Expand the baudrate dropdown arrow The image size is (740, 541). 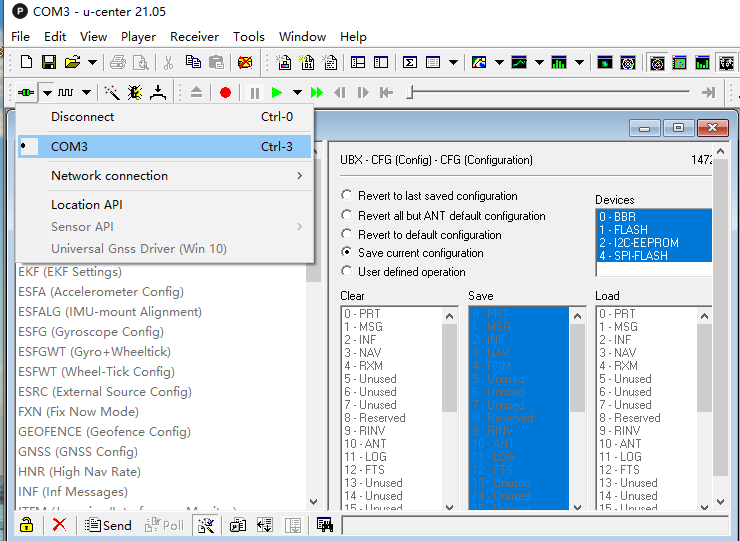tap(86, 93)
